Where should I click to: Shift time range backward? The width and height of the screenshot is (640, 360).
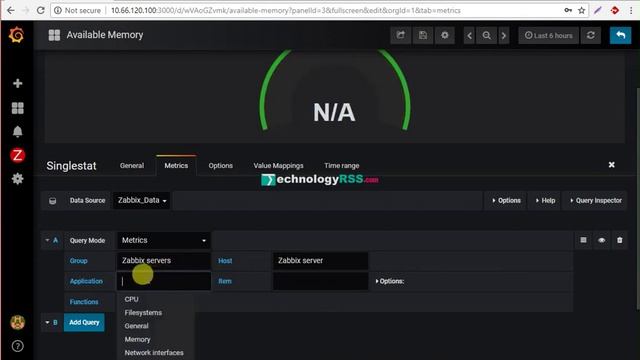[x=469, y=36]
